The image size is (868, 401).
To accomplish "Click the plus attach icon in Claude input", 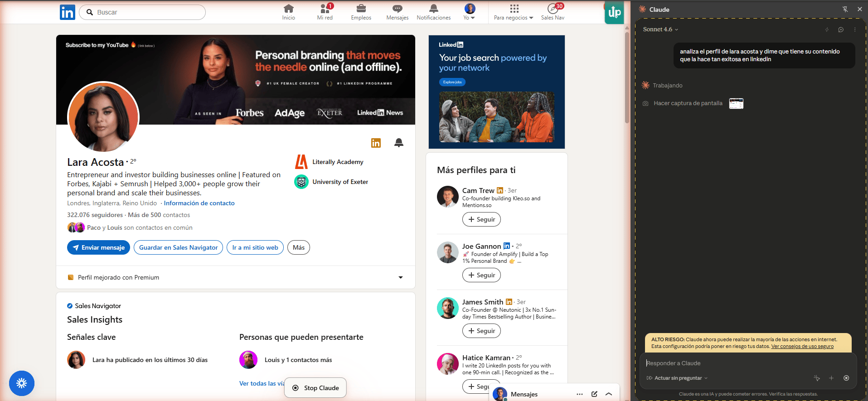I will pyautogui.click(x=831, y=378).
